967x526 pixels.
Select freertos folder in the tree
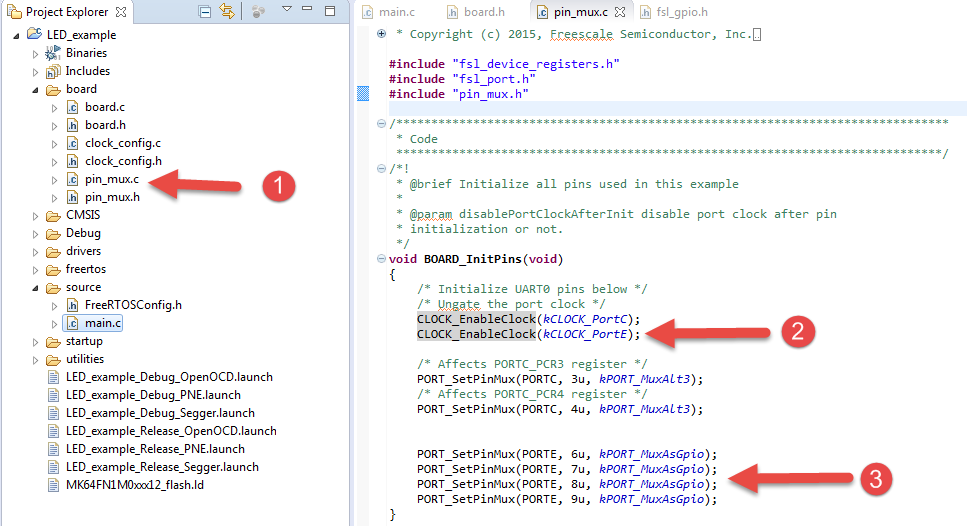click(x=86, y=269)
